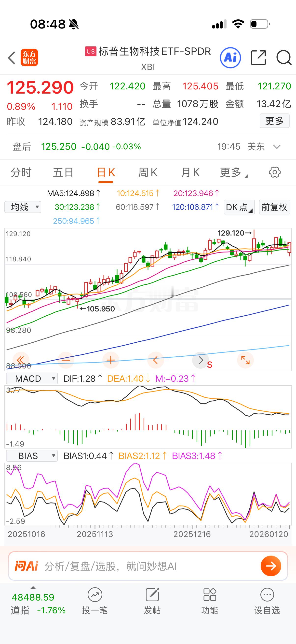Screen dimensions: 296x644
Task: Switch to 周K tab
Action: (x=148, y=172)
